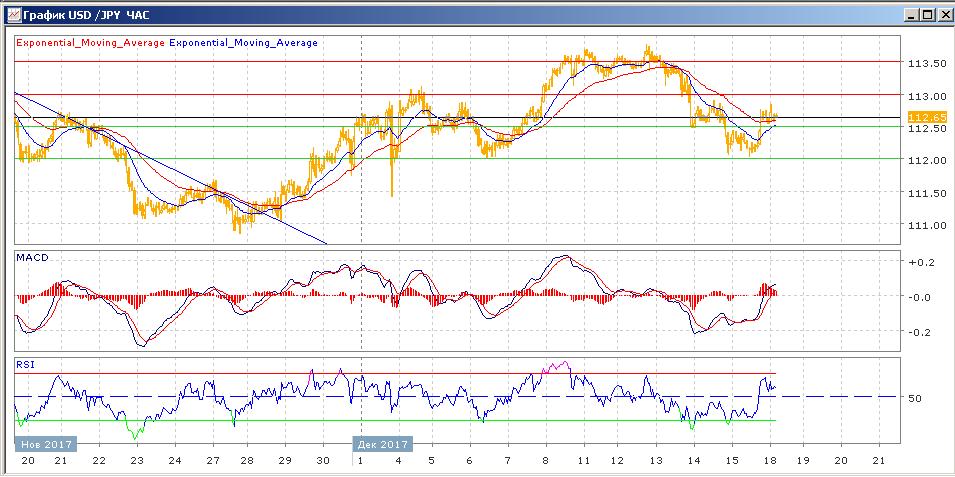Click the 112.00 price axis label
The image size is (955, 477).
click(926, 160)
